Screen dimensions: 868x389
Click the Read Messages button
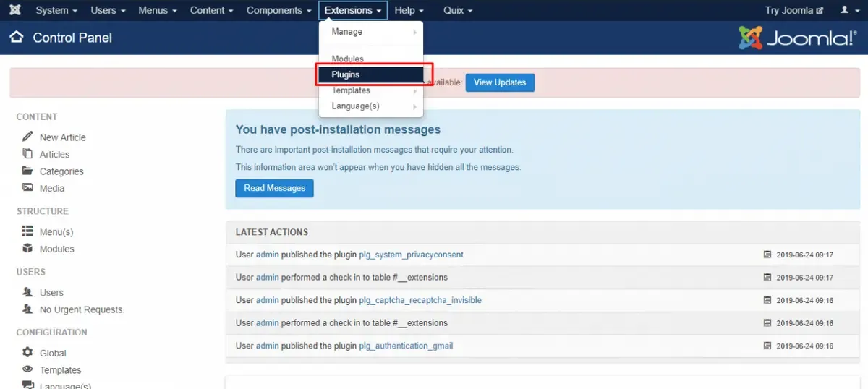[274, 188]
